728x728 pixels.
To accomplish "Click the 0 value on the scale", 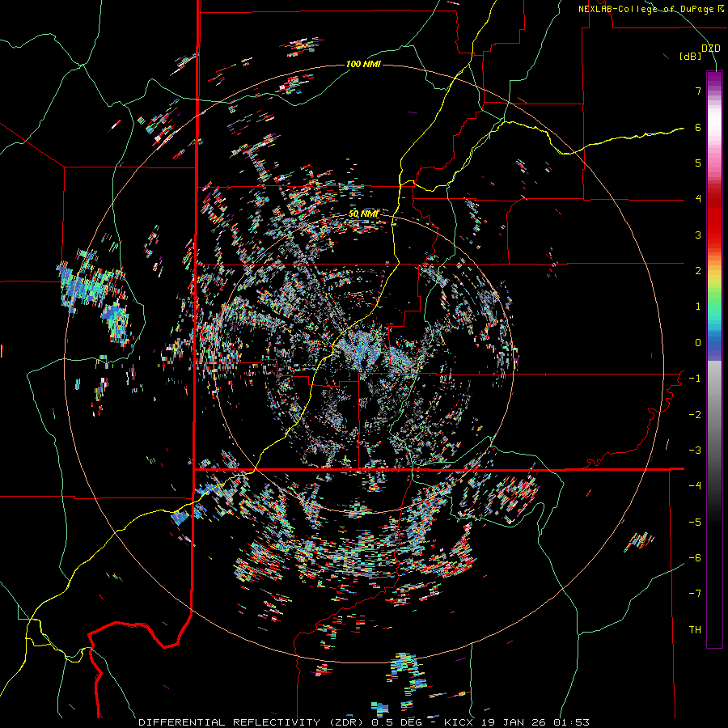I will click(x=698, y=343).
